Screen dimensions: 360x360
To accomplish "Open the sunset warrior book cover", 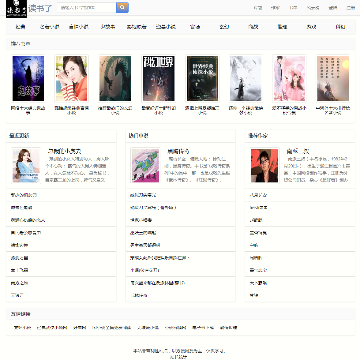I will 333,78.
